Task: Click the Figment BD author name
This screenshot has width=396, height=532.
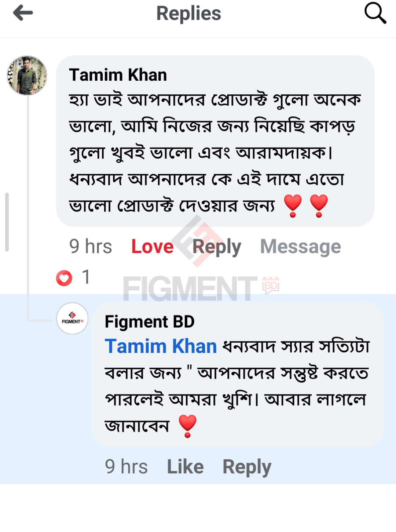Action: [x=150, y=322]
